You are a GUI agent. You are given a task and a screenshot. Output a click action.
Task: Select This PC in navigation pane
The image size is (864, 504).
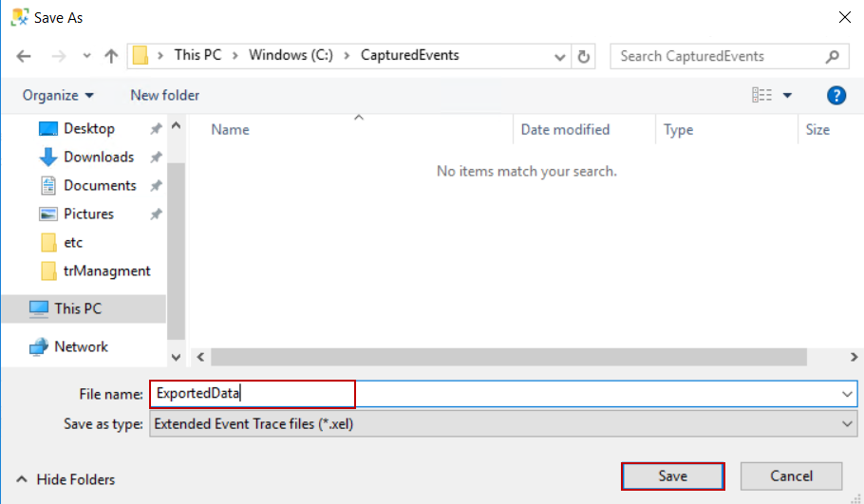(x=78, y=308)
